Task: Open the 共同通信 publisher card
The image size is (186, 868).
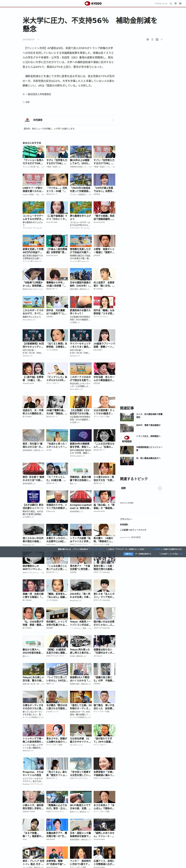Action: click(x=69, y=120)
